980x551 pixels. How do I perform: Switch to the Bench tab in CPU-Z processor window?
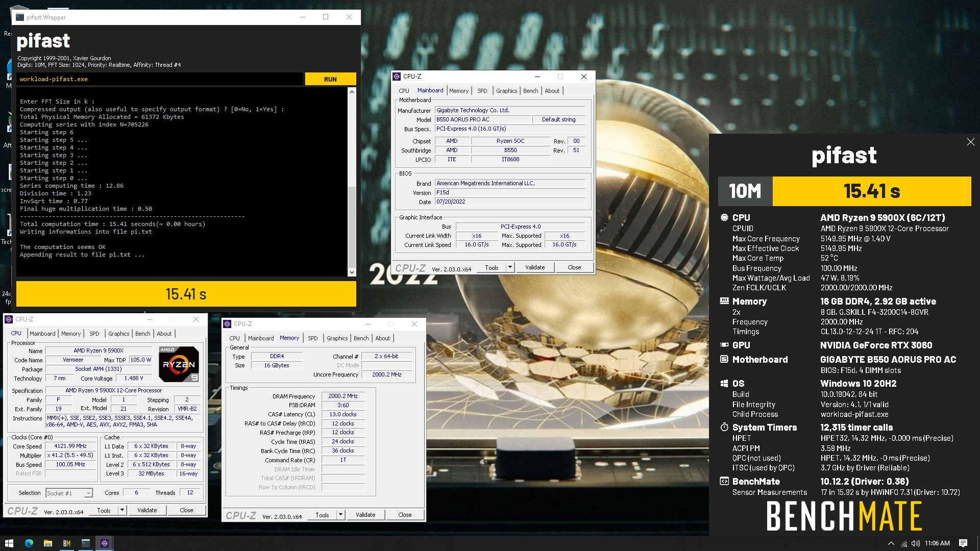tap(143, 334)
